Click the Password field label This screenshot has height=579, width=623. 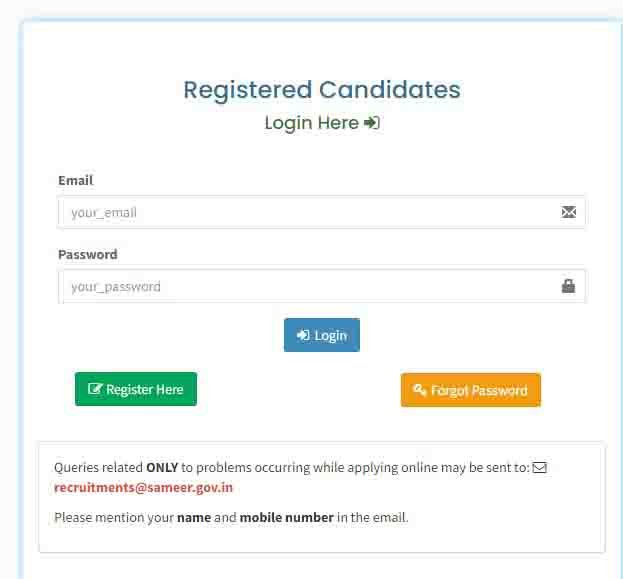click(88, 254)
